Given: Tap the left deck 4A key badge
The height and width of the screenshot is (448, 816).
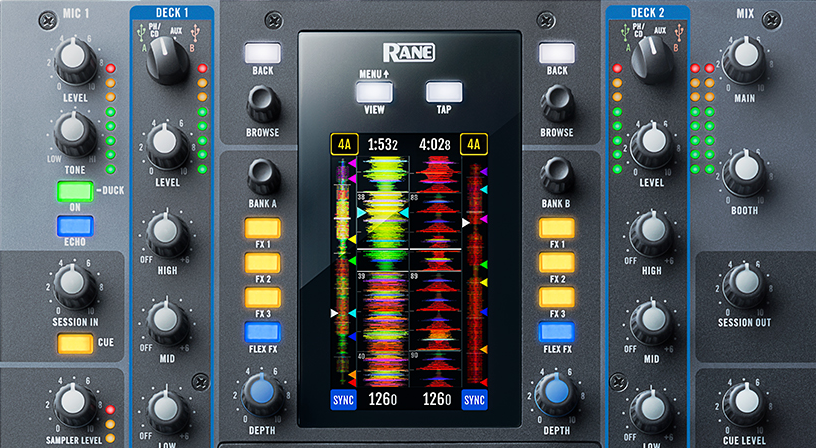Looking at the screenshot, I should 345,144.
